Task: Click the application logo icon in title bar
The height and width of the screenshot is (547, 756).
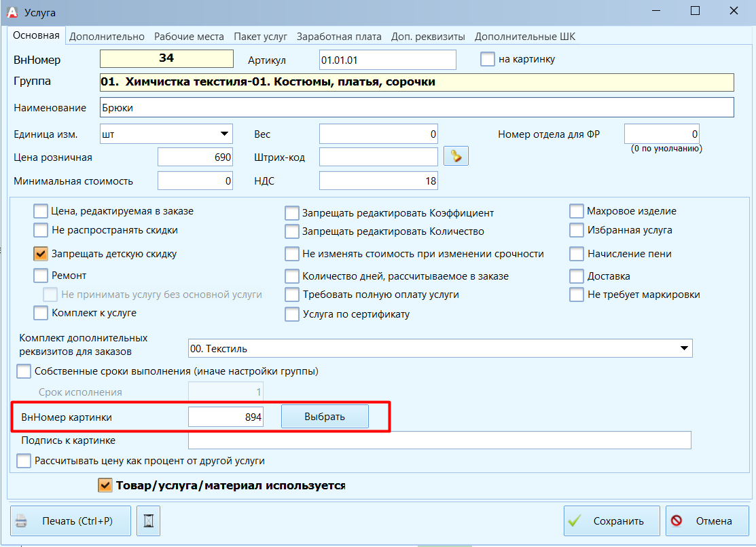Action: [12, 12]
